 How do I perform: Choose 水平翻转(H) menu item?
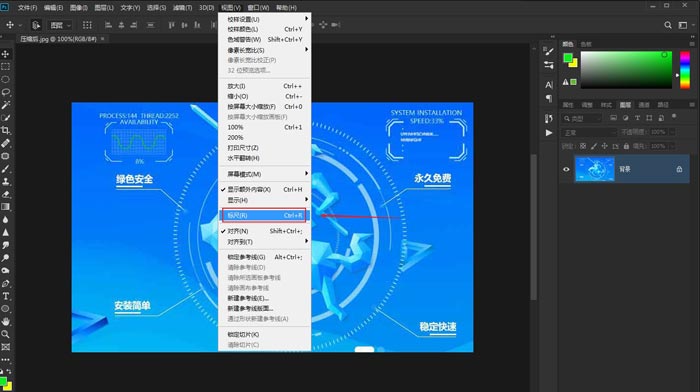coord(264,158)
